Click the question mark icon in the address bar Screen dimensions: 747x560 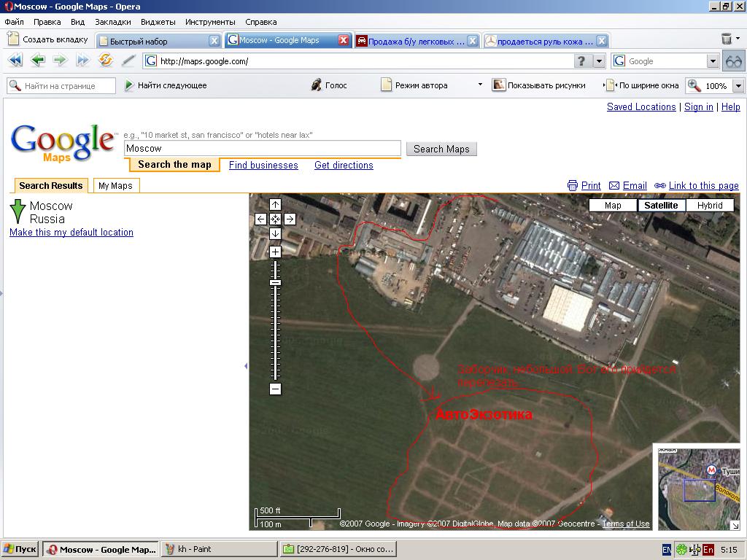581,61
